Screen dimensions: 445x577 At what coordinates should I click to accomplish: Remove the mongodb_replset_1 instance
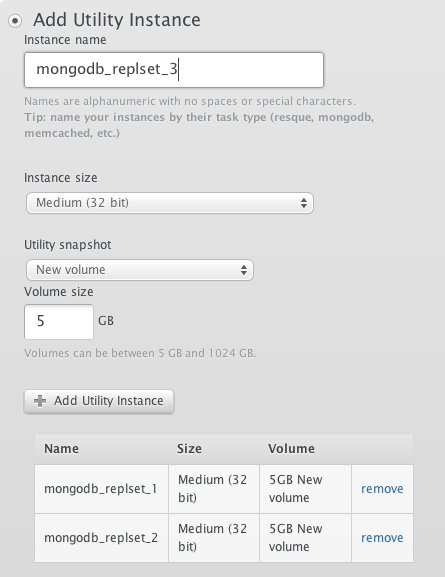point(382,489)
